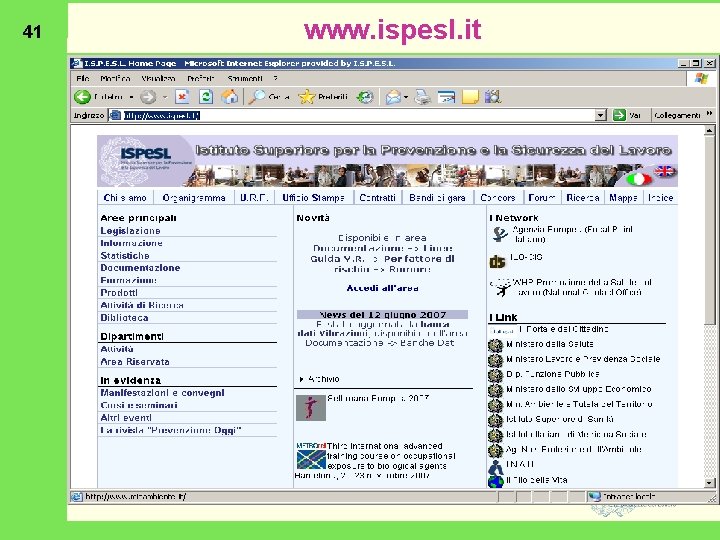Open Ministero dello Sviluppo Economico link
720x540 pixels.
pos(579,389)
